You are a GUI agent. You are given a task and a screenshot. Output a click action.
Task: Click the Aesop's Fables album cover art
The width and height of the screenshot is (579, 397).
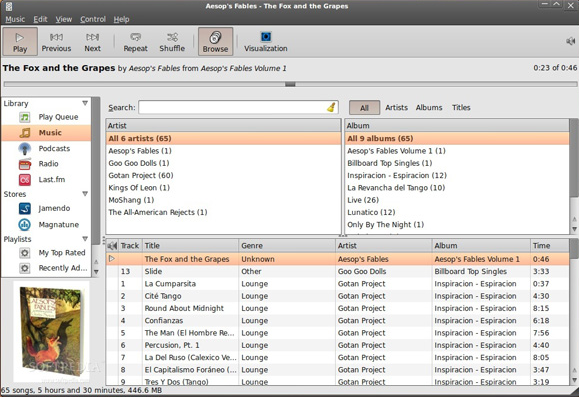(x=51, y=331)
